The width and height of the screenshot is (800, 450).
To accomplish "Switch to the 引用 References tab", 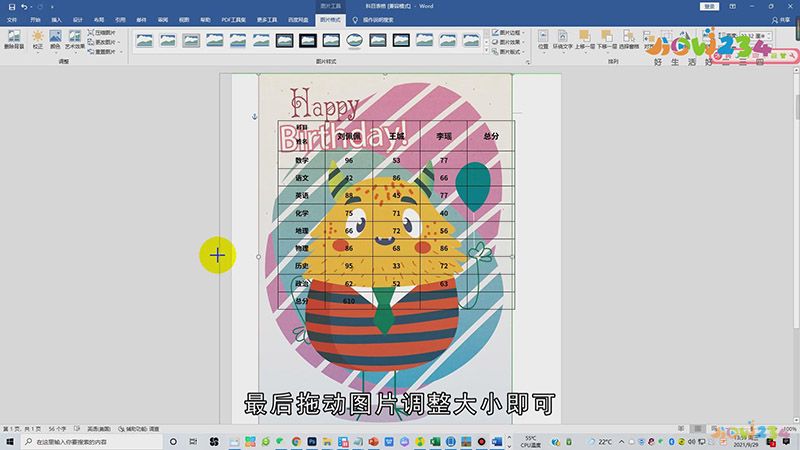I will tap(120, 20).
